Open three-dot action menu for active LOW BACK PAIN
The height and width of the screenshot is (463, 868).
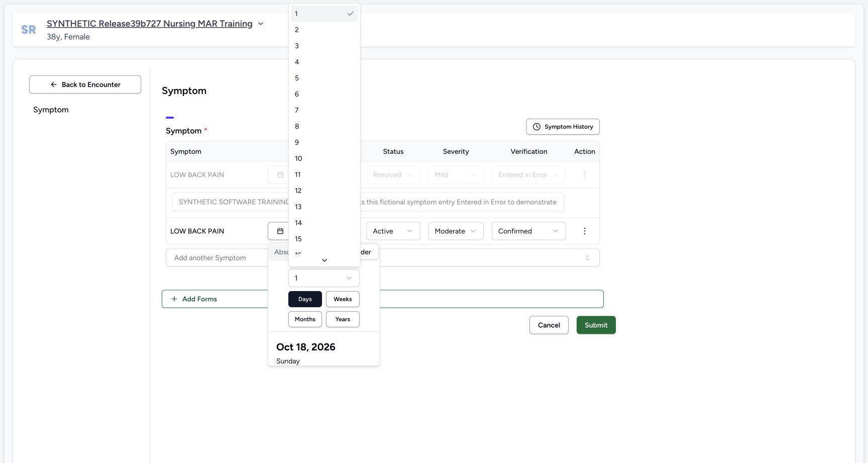pyautogui.click(x=584, y=231)
